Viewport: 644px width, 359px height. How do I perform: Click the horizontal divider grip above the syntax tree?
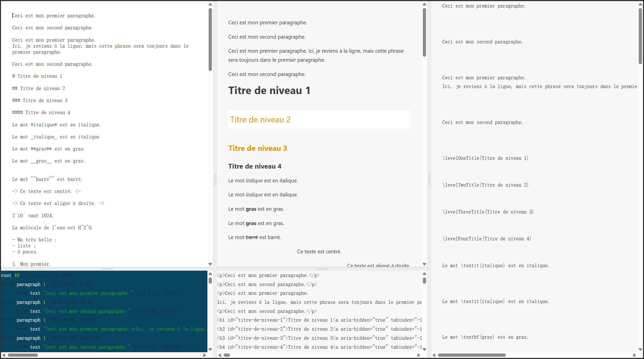pyautogui.click(x=107, y=269)
